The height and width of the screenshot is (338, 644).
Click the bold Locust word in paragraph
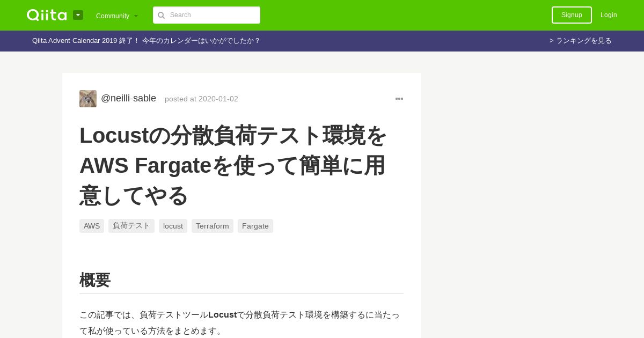tap(223, 315)
